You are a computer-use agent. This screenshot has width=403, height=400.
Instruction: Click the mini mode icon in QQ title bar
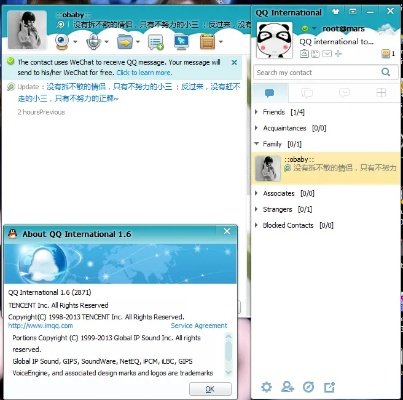click(x=352, y=12)
